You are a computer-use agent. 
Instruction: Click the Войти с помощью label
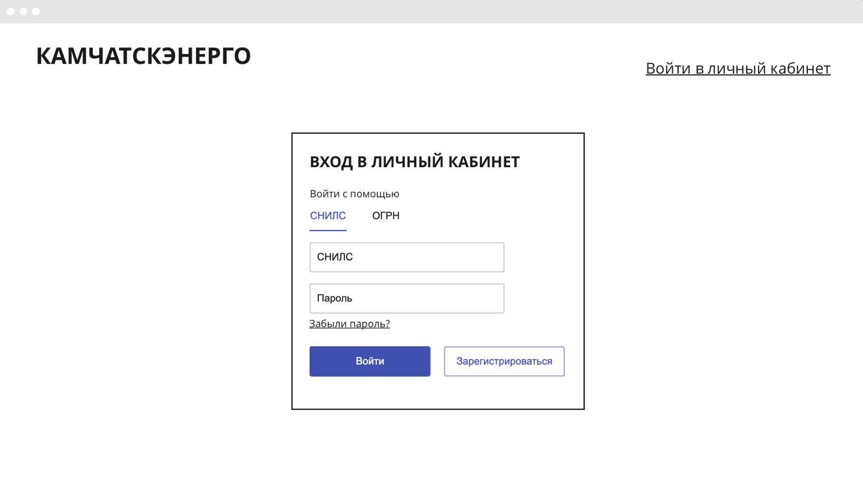click(x=354, y=194)
